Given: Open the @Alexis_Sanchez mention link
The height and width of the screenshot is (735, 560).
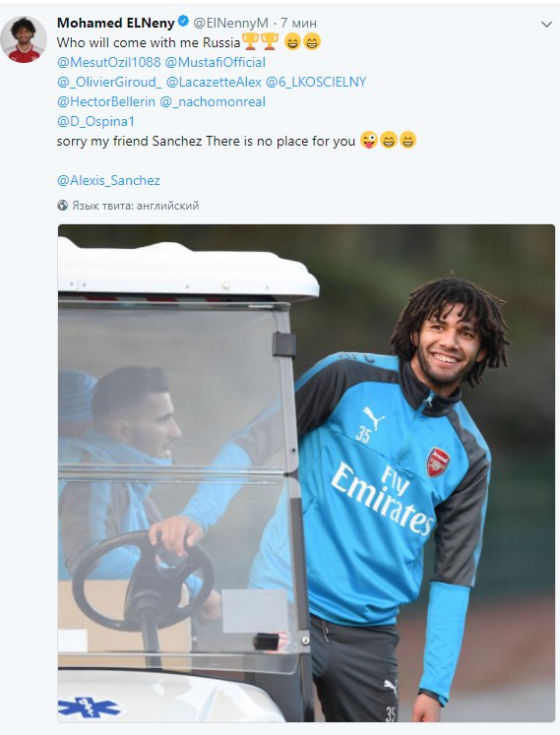Looking at the screenshot, I should point(108,180).
